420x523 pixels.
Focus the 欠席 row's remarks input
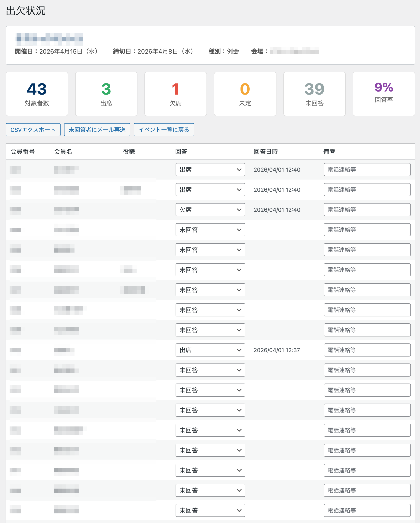point(367,210)
